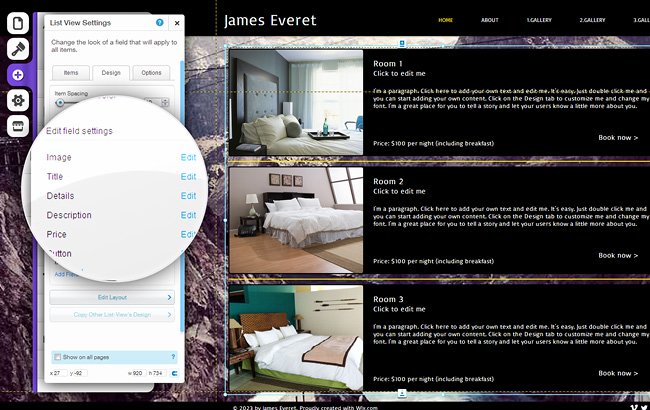Click 'Click to edit me' under Room 1
Screen dimensions: 650x410
coord(399,74)
